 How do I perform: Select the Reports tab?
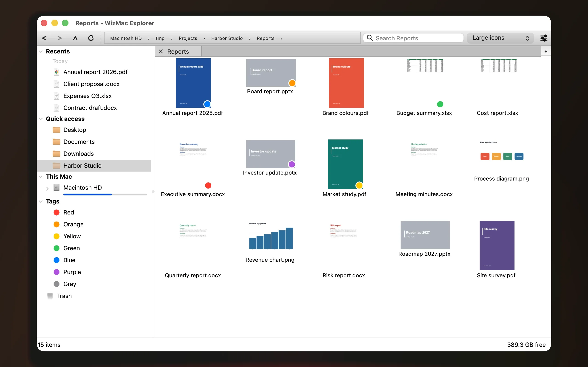coord(178,51)
